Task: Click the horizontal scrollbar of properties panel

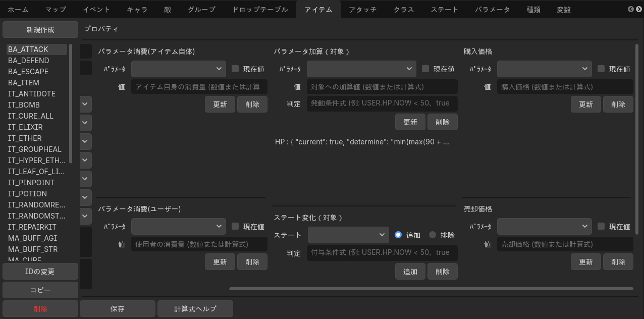Action: [x=431, y=289]
